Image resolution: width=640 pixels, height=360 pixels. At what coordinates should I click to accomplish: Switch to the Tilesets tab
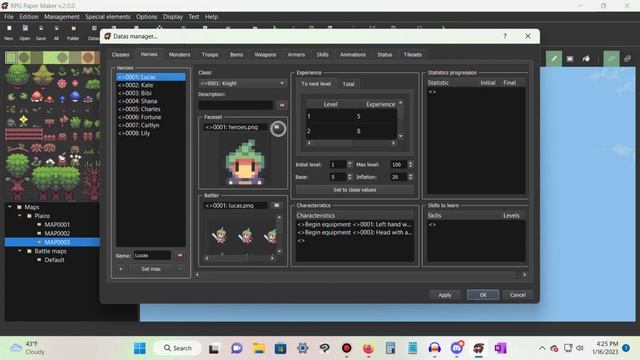(x=413, y=55)
